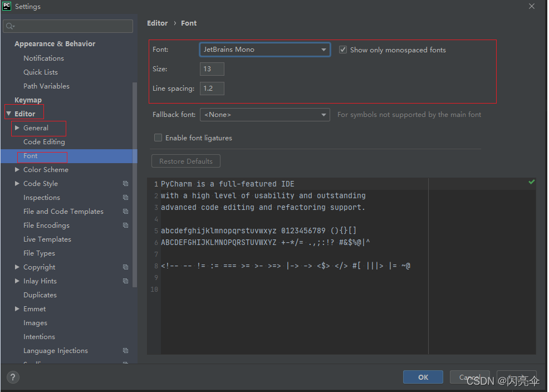Open the Font dropdown showing JetBrains Mono
The width and height of the screenshot is (549, 392).
[x=265, y=50]
